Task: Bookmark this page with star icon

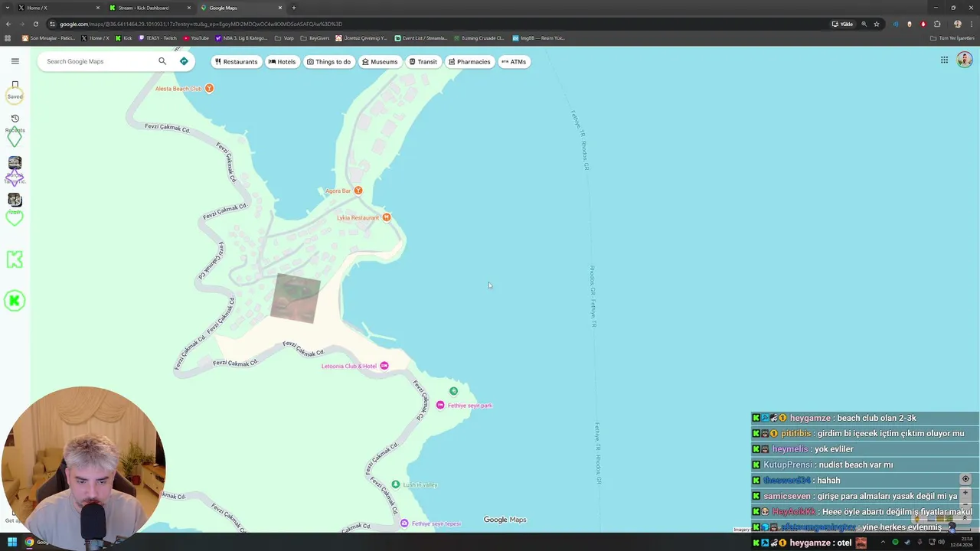Action: pos(877,24)
